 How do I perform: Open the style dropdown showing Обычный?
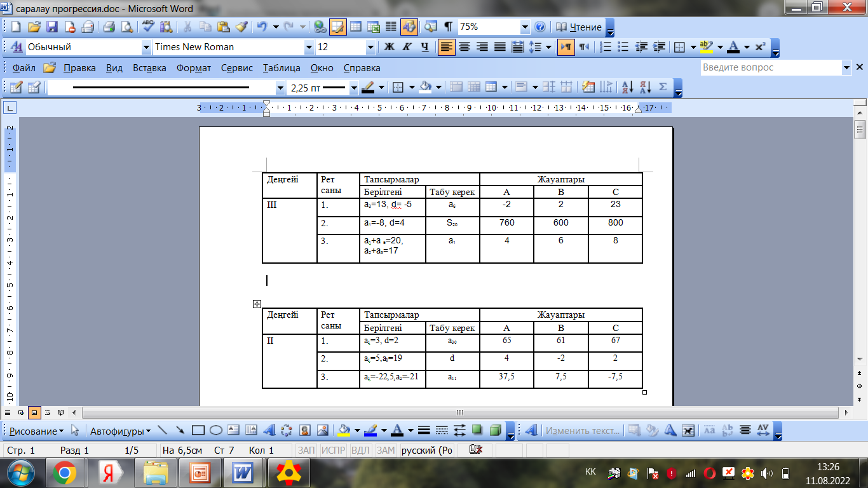(x=146, y=47)
